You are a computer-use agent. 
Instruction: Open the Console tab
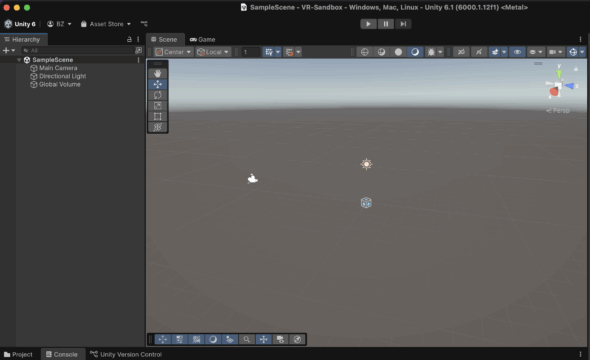point(62,354)
